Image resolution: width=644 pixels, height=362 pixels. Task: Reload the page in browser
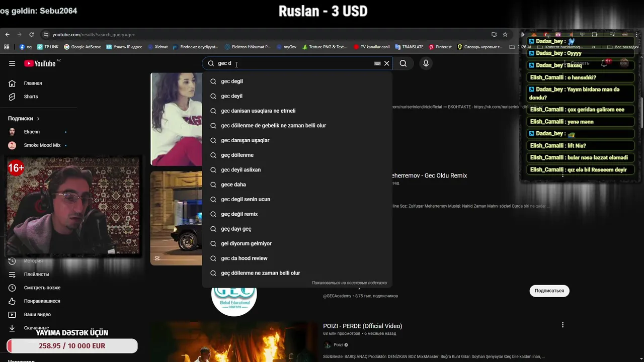coord(31,35)
